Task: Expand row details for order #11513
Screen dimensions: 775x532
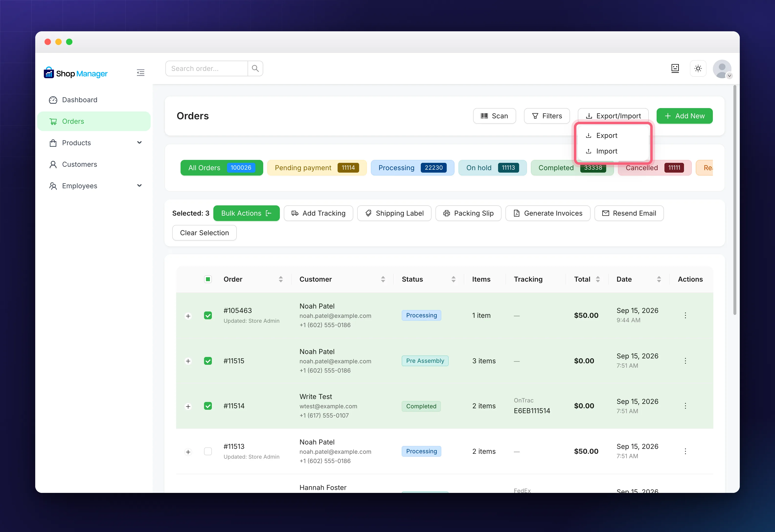Action: [x=188, y=452]
